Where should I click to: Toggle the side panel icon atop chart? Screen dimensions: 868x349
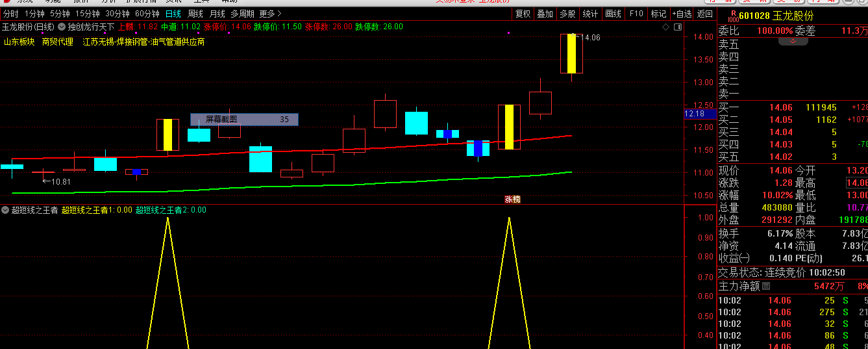678,27
